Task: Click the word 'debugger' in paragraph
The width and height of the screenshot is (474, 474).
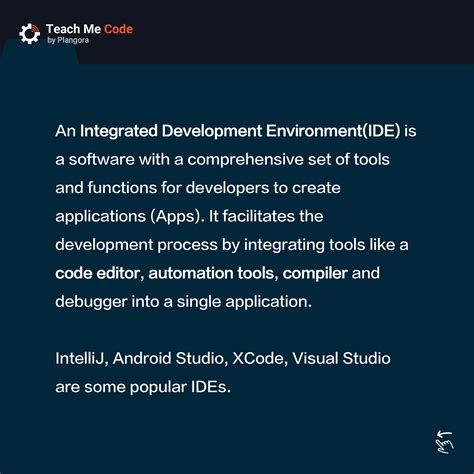Action: tap(91, 302)
